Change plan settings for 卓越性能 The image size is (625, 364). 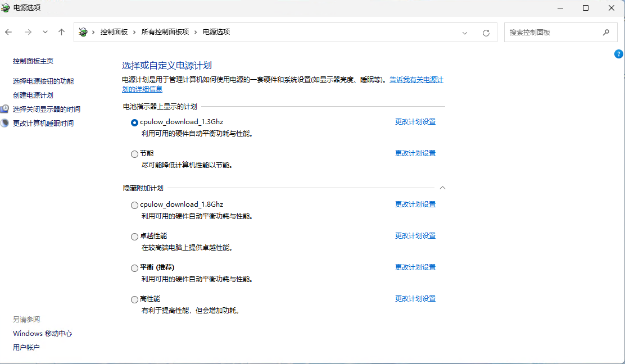tap(415, 236)
